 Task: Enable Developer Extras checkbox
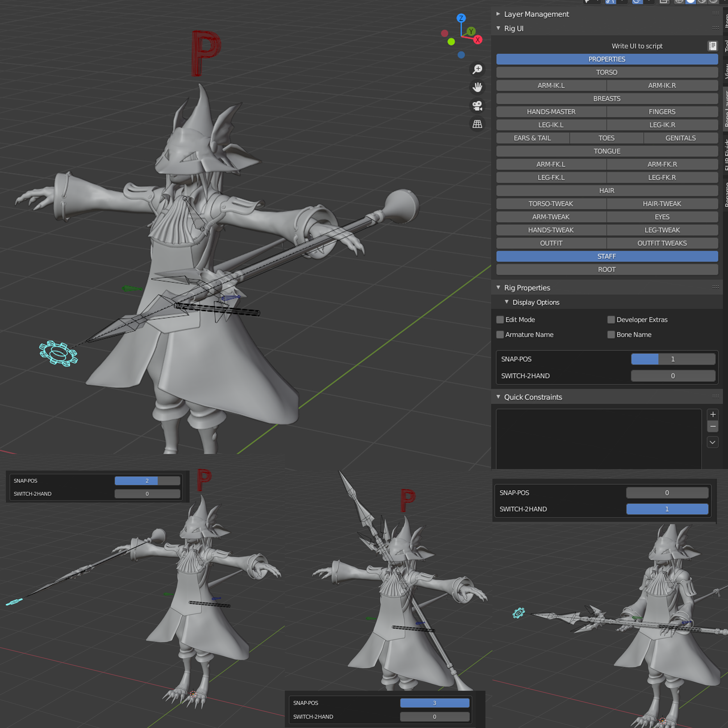click(x=611, y=319)
